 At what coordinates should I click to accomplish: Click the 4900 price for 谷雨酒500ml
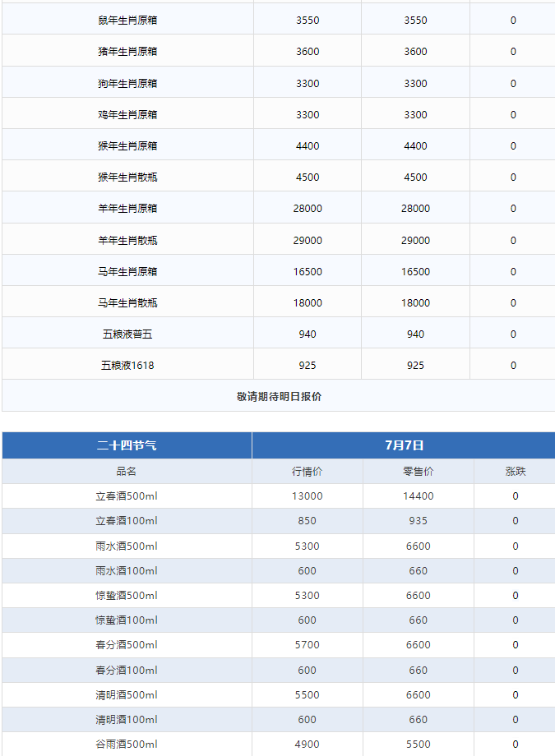(x=307, y=744)
